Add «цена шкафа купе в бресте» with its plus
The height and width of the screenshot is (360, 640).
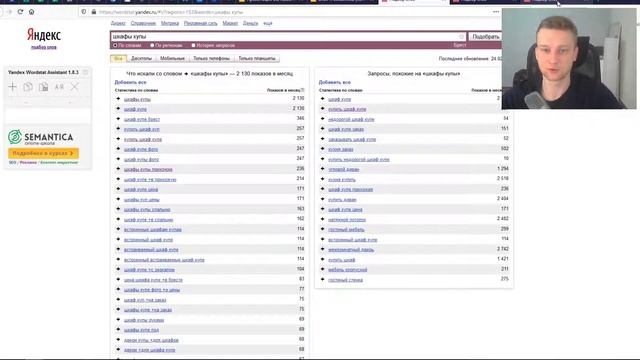click(118, 280)
